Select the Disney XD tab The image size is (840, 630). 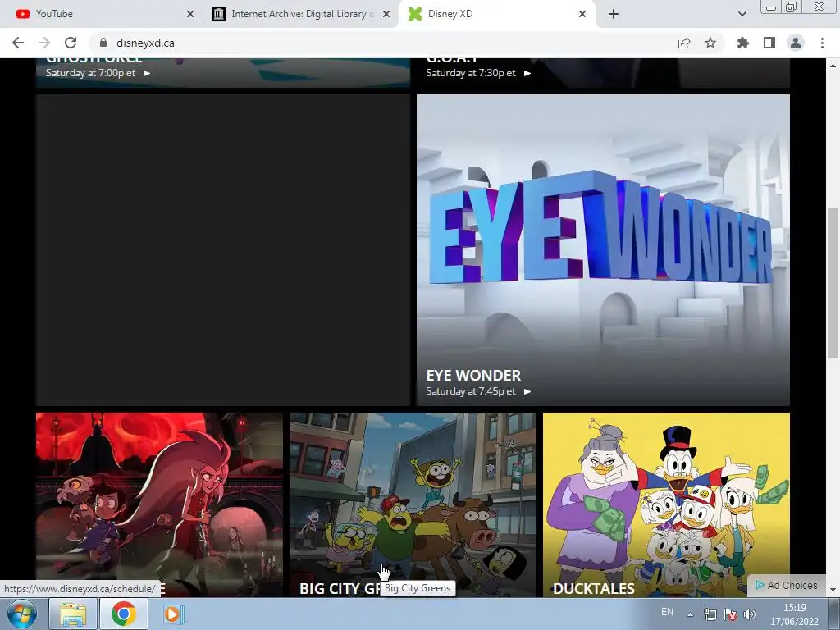(495, 14)
